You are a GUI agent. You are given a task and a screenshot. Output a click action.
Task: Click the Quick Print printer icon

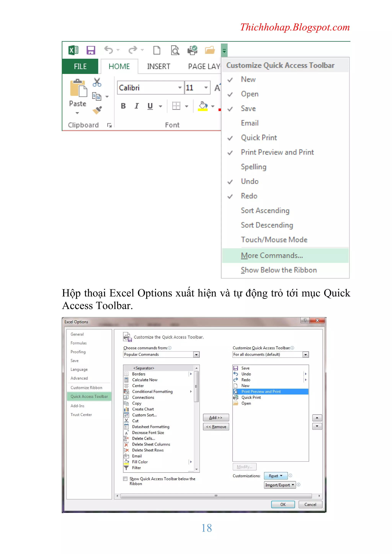(x=192, y=50)
